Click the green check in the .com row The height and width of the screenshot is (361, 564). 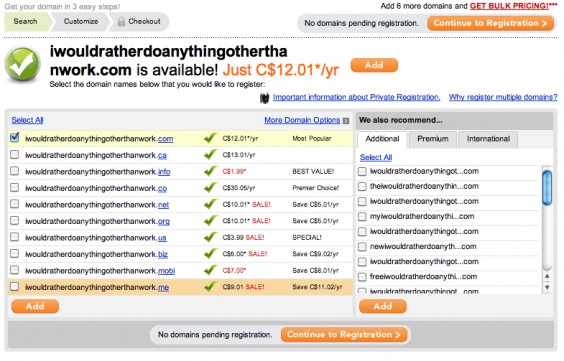[x=210, y=138]
